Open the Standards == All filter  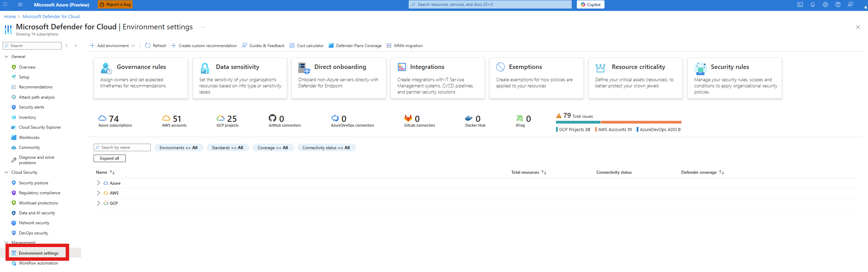coord(228,148)
